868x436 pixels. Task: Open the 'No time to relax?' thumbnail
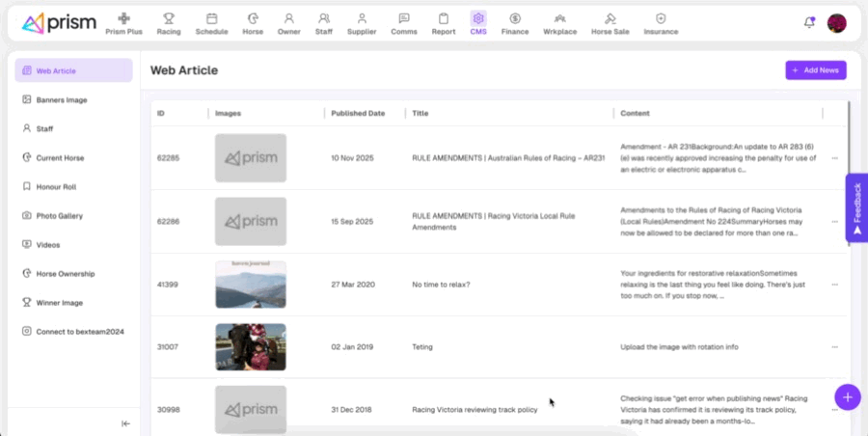point(251,285)
